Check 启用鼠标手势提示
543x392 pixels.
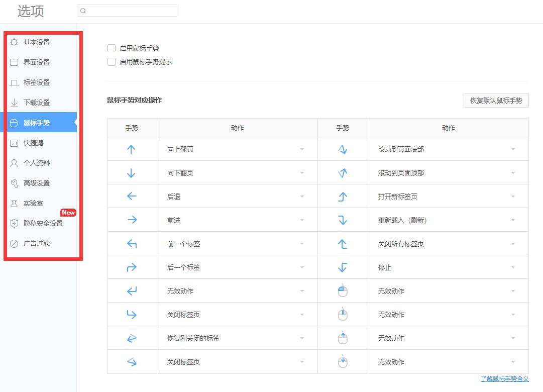pos(111,61)
